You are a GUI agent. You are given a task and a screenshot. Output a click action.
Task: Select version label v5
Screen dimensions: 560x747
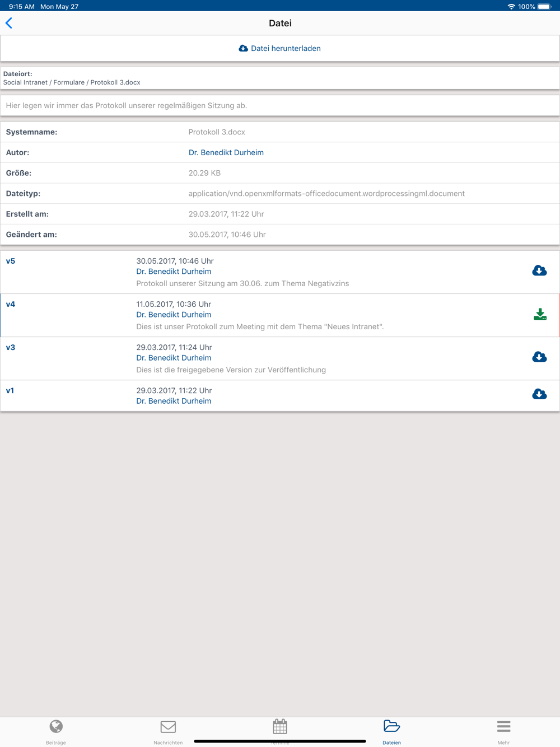tap(11, 261)
